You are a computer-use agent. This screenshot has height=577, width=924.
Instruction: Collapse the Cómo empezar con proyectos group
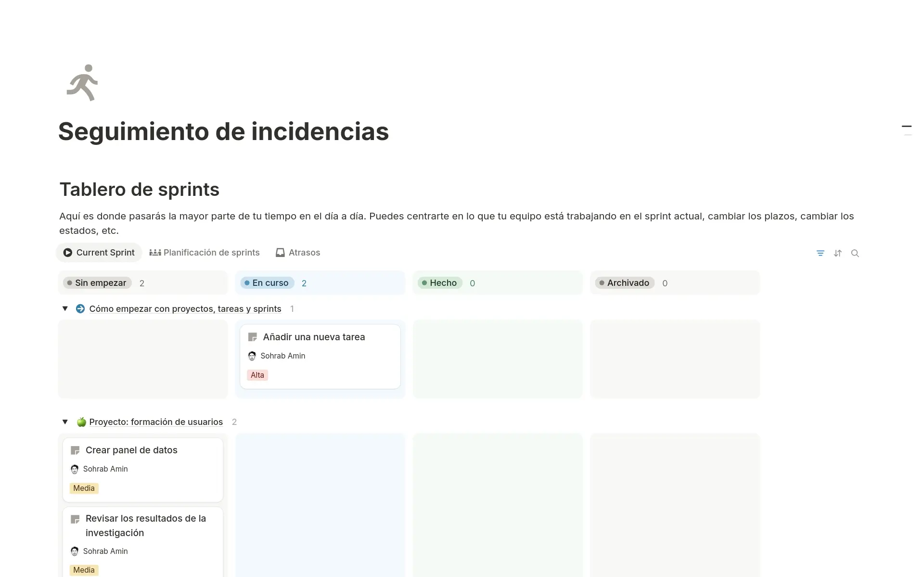[x=65, y=308]
